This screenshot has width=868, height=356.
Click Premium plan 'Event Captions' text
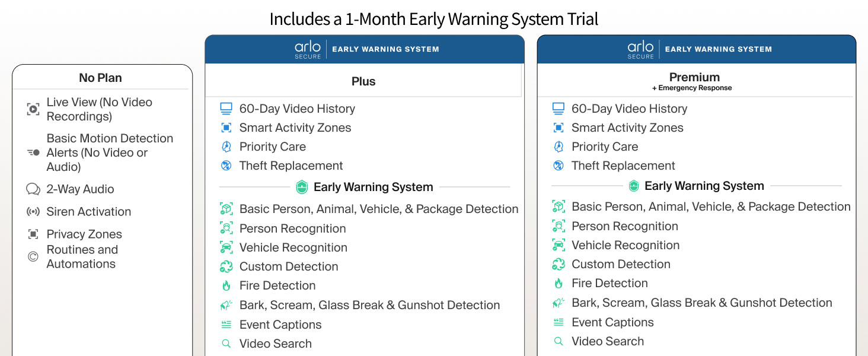(x=612, y=322)
